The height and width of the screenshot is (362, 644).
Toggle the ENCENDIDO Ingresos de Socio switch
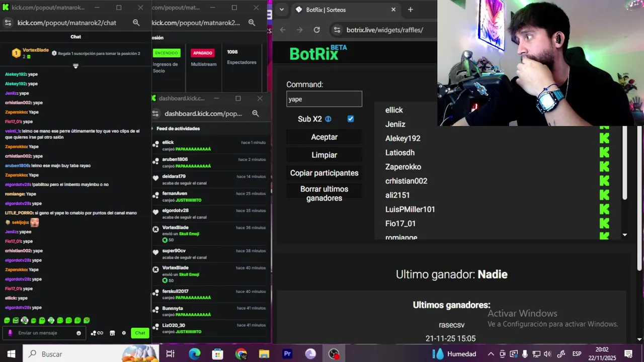click(x=167, y=53)
